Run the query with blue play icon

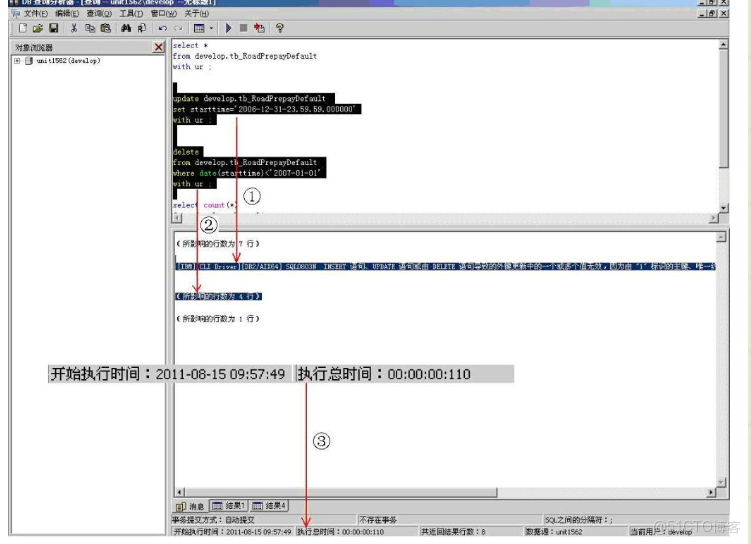click(228, 28)
